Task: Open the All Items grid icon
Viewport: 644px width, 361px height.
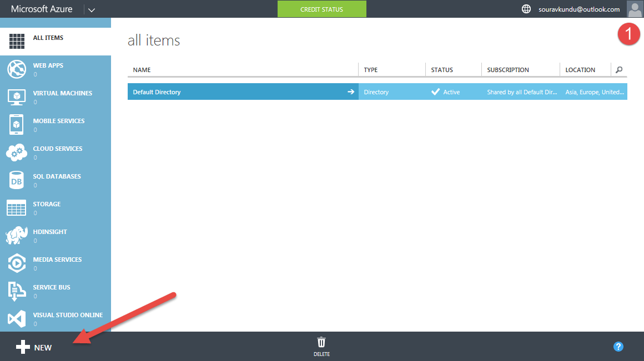Action: (17, 41)
